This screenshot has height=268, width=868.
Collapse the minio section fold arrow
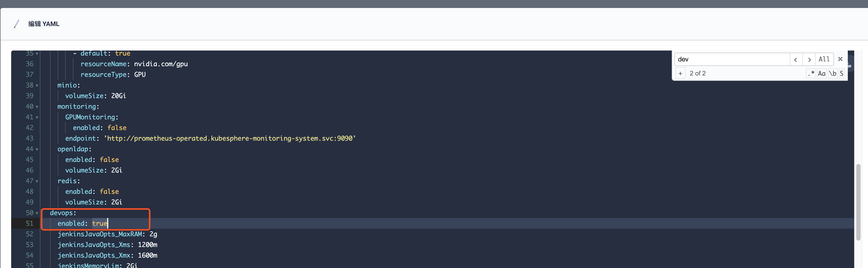[37, 86]
